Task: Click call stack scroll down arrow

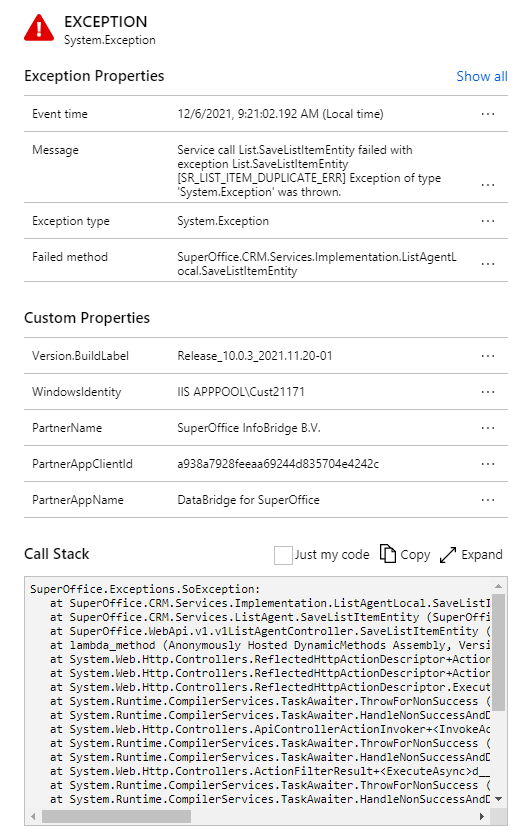Action: 498,799
